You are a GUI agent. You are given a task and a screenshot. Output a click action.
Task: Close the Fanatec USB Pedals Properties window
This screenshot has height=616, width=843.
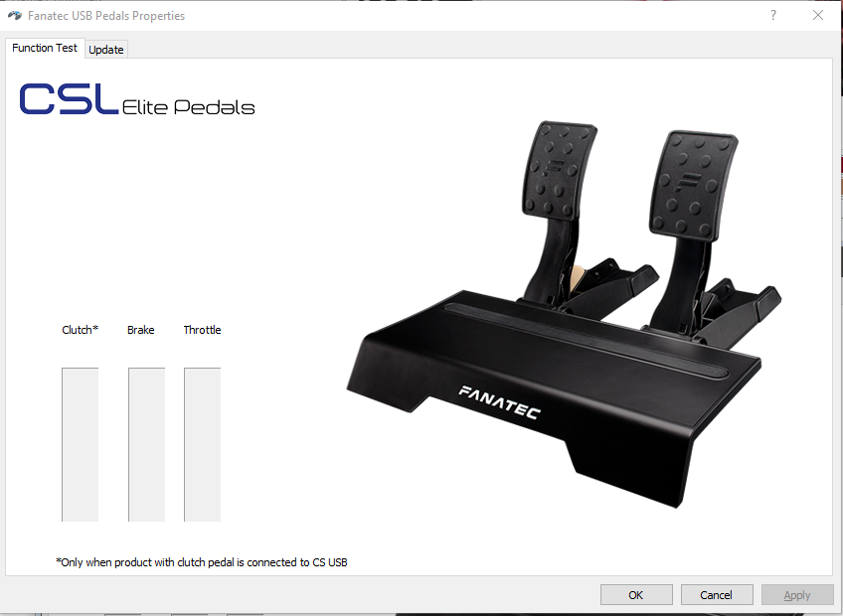click(818, 15)
